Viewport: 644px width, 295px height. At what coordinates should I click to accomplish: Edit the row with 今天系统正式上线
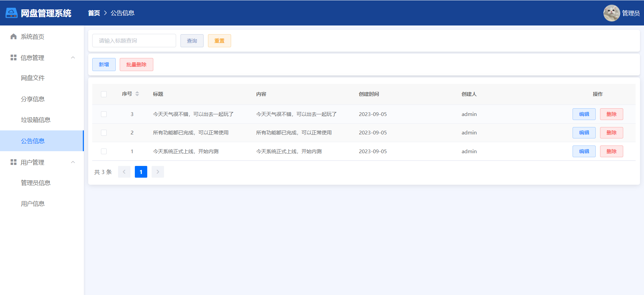pyautogui.click(x=584, y=152)
